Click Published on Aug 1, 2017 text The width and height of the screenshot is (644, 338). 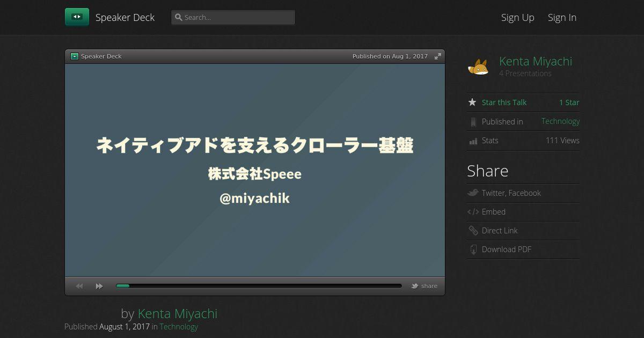[390, 56]
